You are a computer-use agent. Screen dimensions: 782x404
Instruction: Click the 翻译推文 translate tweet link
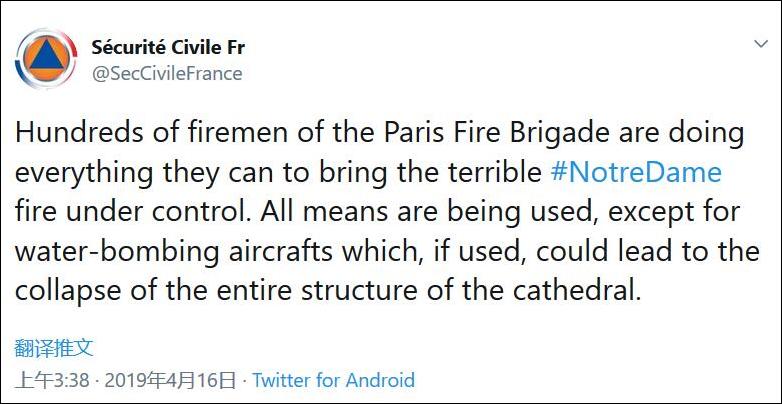(55, 348)
